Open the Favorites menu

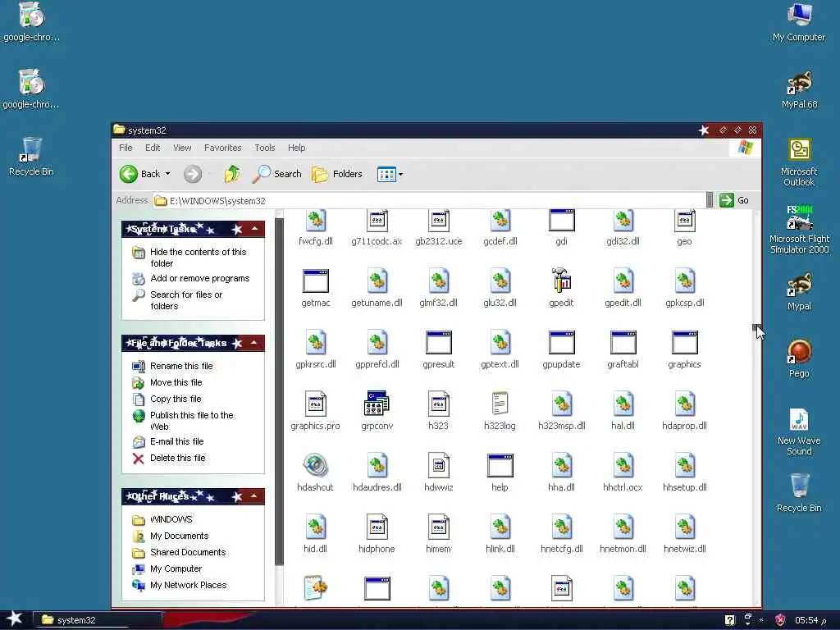pos(223,148)
